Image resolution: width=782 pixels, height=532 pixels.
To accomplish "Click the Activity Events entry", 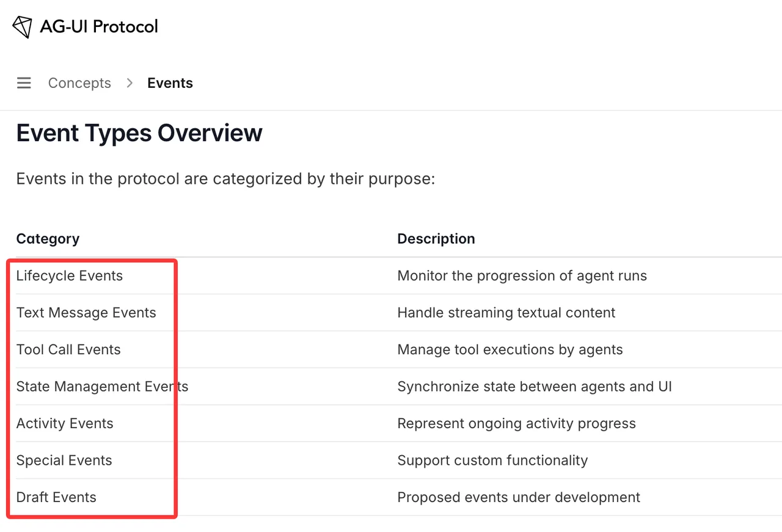I will pyautogui.click(x=65, y=424).
